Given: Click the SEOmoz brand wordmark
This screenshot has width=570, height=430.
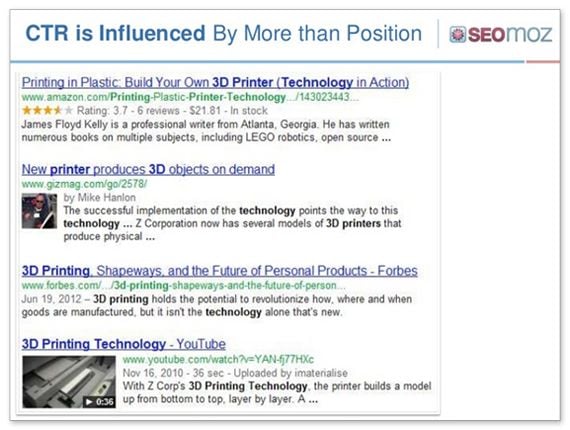Looking at the screenshot, I should (x=510, y=35).
